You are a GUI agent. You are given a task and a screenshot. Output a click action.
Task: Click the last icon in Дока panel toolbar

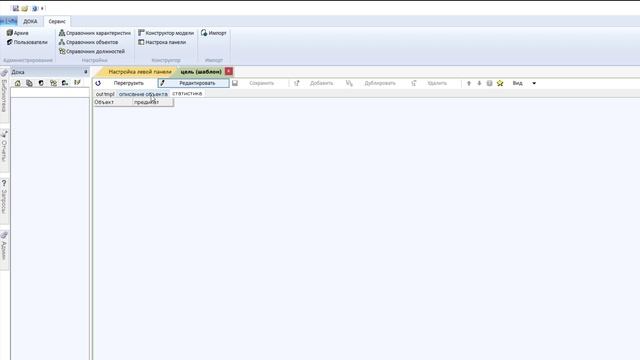pyautogui.click(x=77, y=83)
